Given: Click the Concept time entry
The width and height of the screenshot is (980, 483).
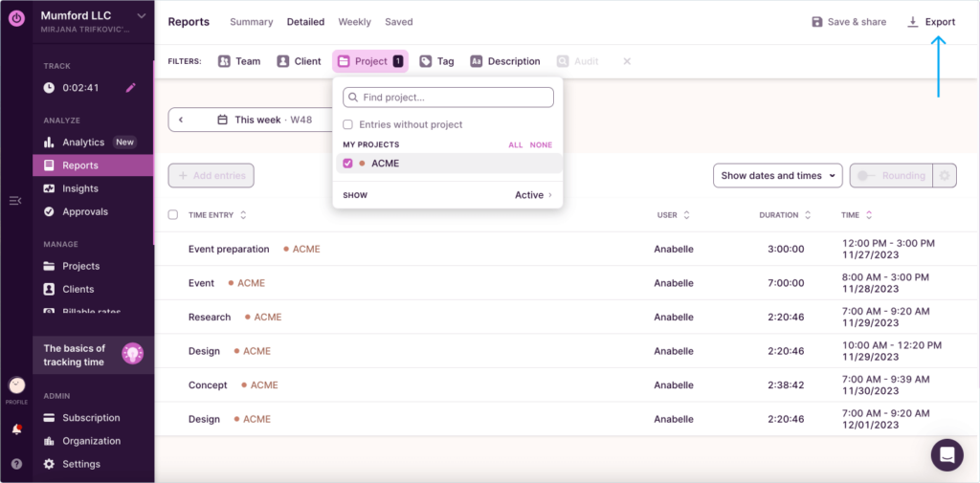Looking at the screenshot, I should click(208, 384).
